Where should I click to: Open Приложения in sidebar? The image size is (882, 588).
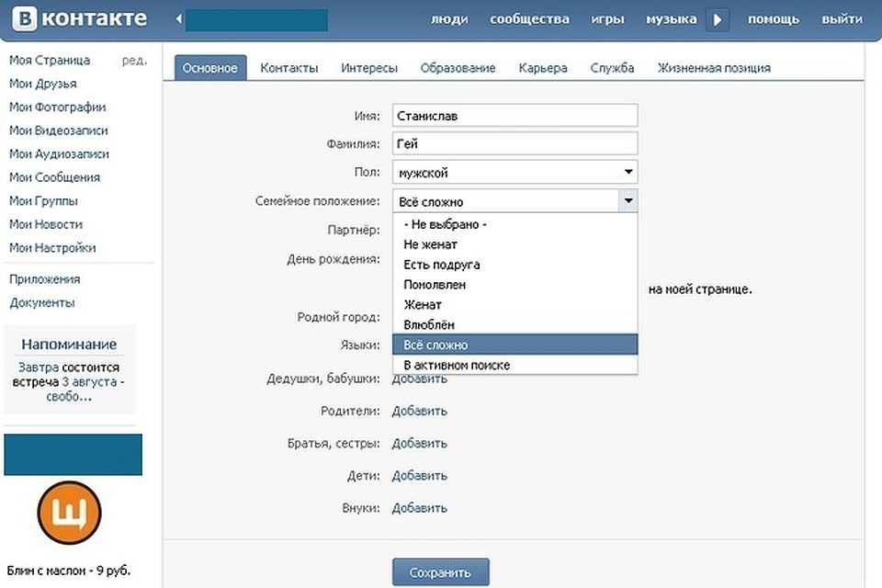coord(44,279)
